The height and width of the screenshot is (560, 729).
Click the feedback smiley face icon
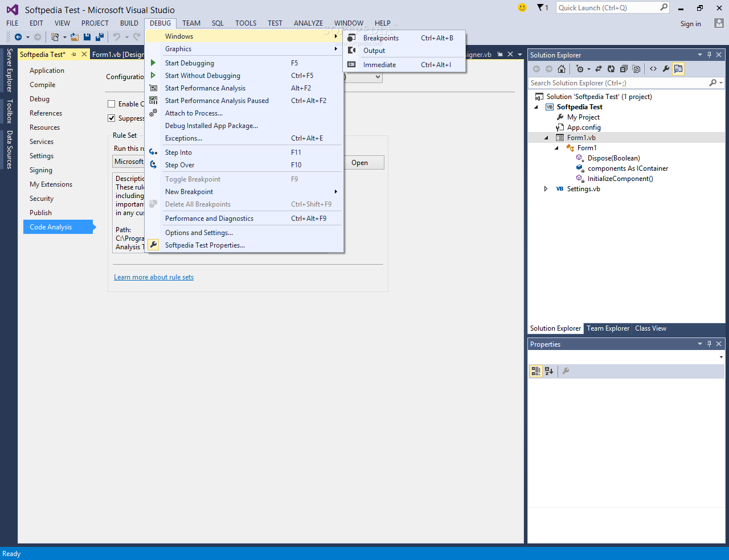coord(522,7)
